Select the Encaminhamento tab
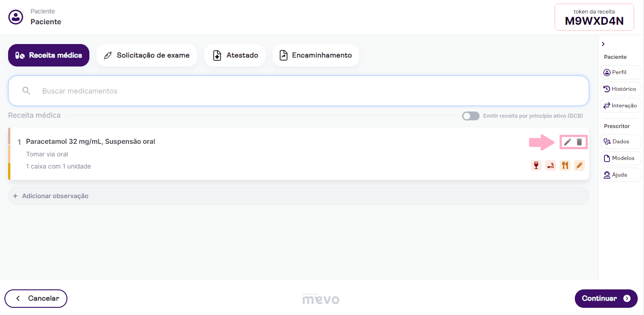The width and height of the screenshot is (644, 315). click(x=315, y=55)
